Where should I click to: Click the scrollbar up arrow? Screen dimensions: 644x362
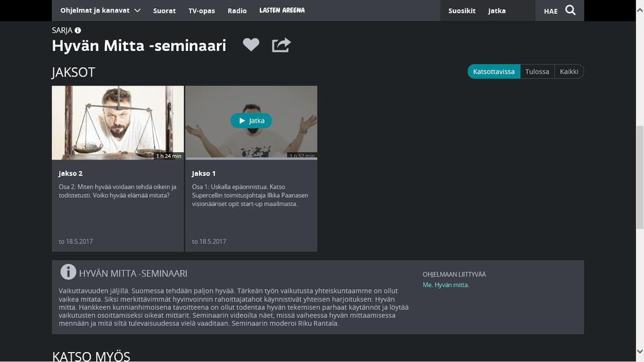point(640,10)
